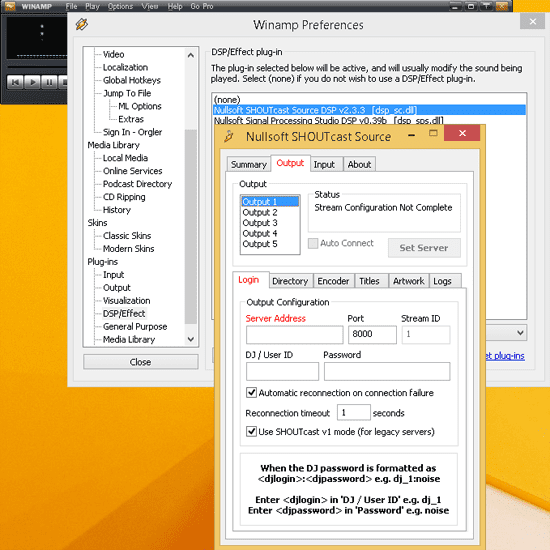Image resolution: width=550 pixels, height=550 pixels.
Task: Select the Output tab in SHOUTcast Source
Action: coord(290,163)
